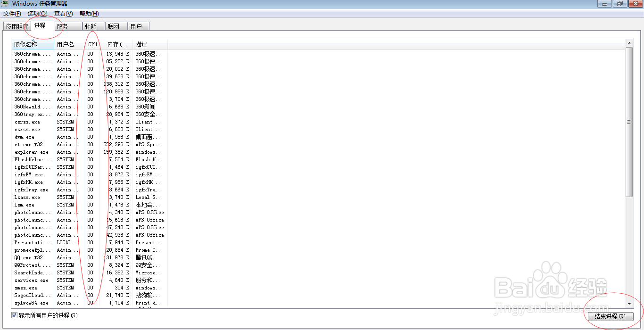Click the scrollbar down arrow of process list
This screenshot has width=644, height=330.
pyautogui.click(x=629, y=304)
